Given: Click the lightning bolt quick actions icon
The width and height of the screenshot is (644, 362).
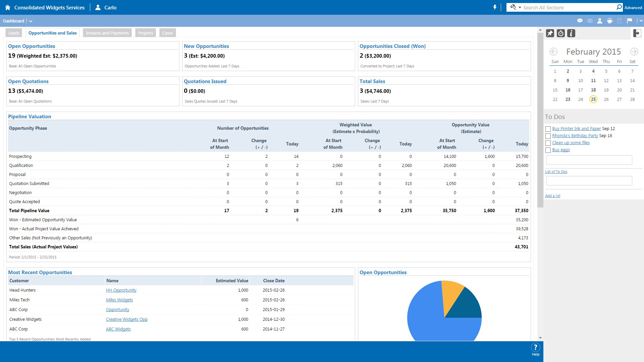Looking at the screenshot, I should [x=495, y=7].
